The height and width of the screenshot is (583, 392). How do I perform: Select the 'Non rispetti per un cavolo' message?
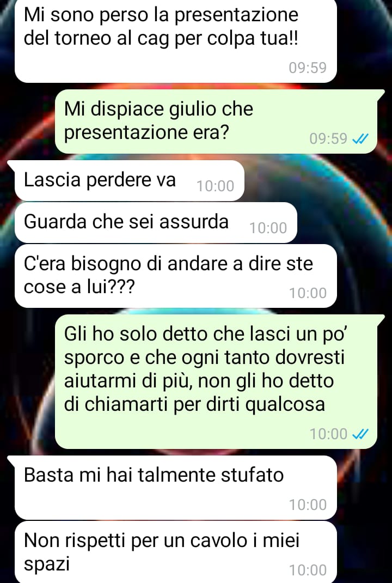176,552
